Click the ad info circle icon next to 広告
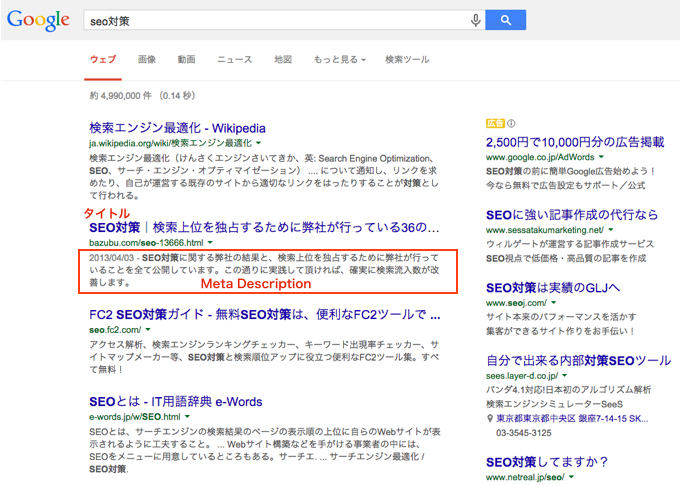The width and height of the screenshot is (680, 485). [x=511, y=124]
